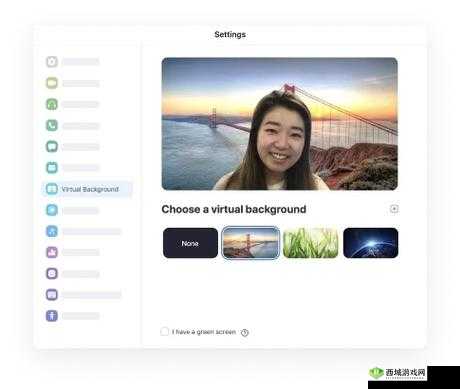Select the green phone handset sidebar icon
Image resolution: width=460 pixels, height=389 pixels.
pyautogui.click(x=52, y=125)
